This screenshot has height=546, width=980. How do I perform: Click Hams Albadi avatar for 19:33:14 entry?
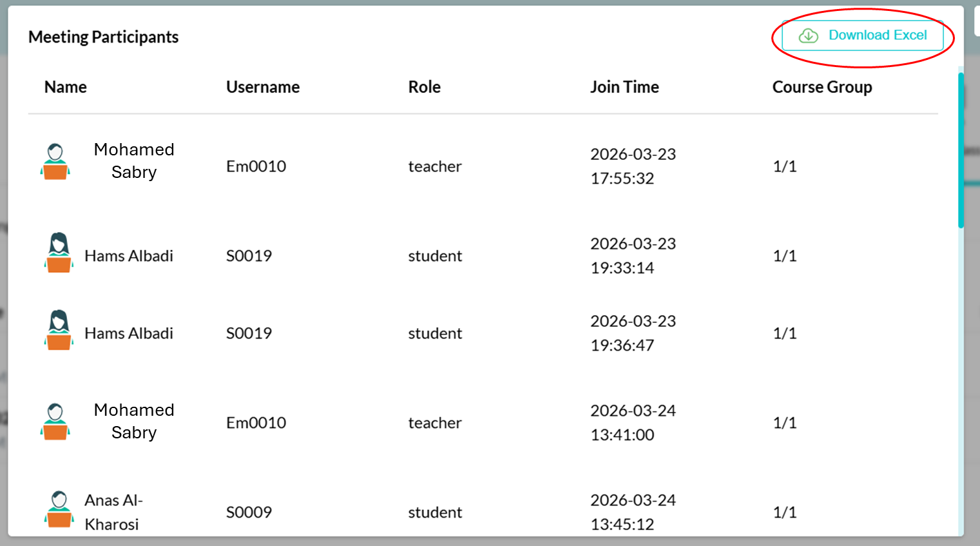(x=59, y=253)
